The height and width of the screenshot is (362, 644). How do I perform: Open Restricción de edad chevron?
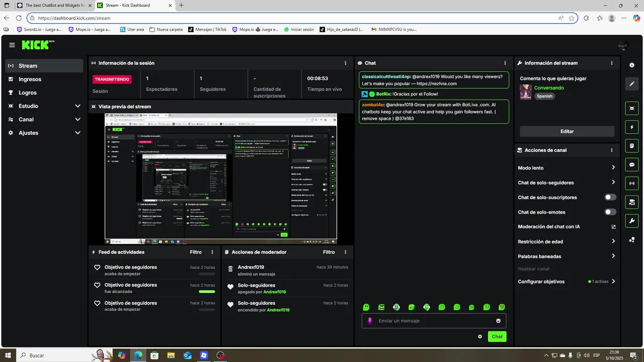(x=613, y=241)
